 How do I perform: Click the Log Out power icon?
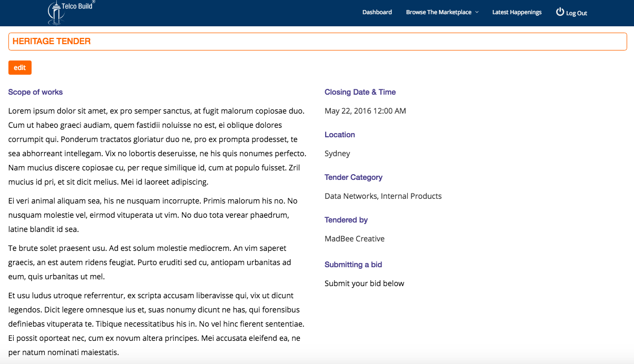[x=560, y=12]
